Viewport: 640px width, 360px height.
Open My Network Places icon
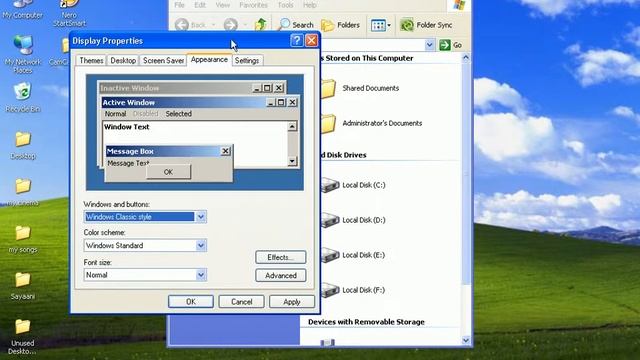[23, 54]
